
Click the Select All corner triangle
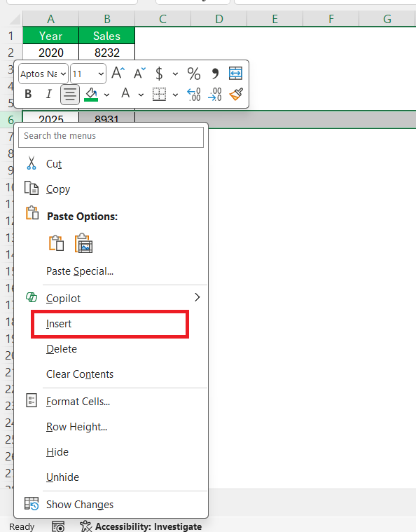click(15, 20)
